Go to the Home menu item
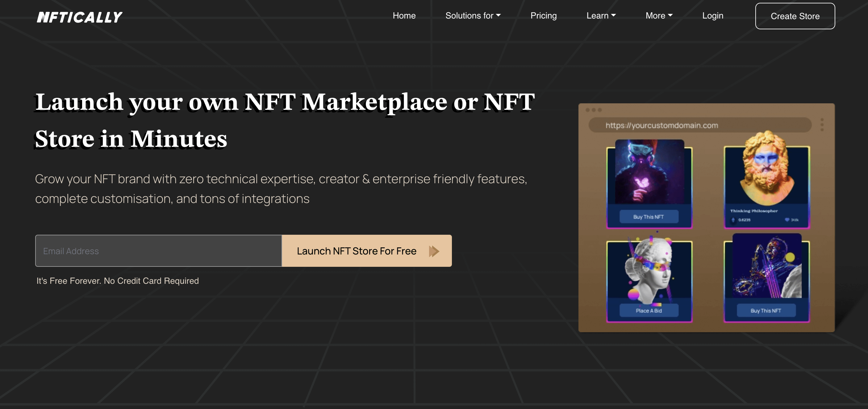Image resolution: width=868 pixels, height=409 pixels. pos(404,15)
